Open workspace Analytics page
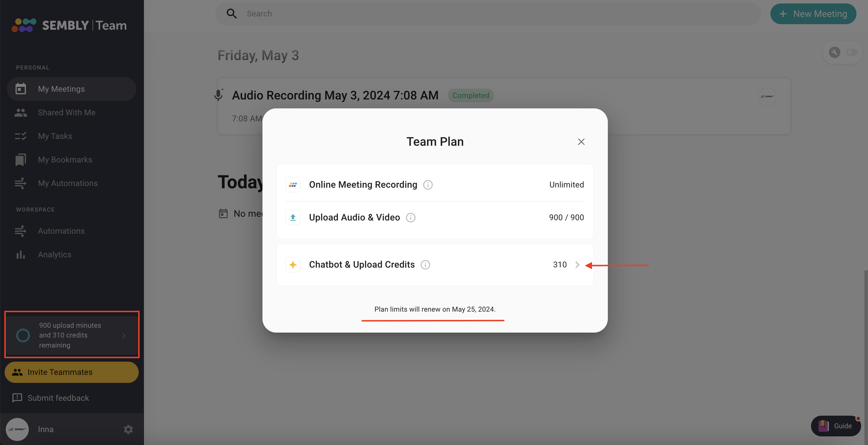Viewport: 868px width, 445px height. [x=54, y=254]
